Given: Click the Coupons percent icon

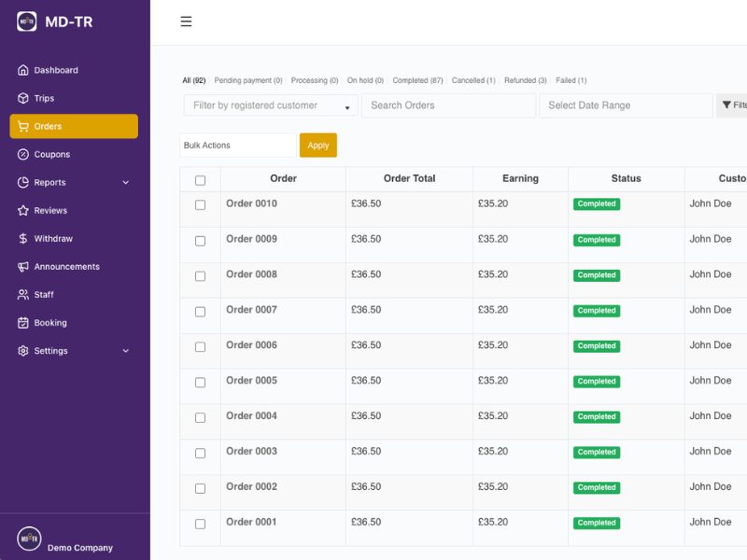Looking at the screenshot, I should (x=22, y=154).
